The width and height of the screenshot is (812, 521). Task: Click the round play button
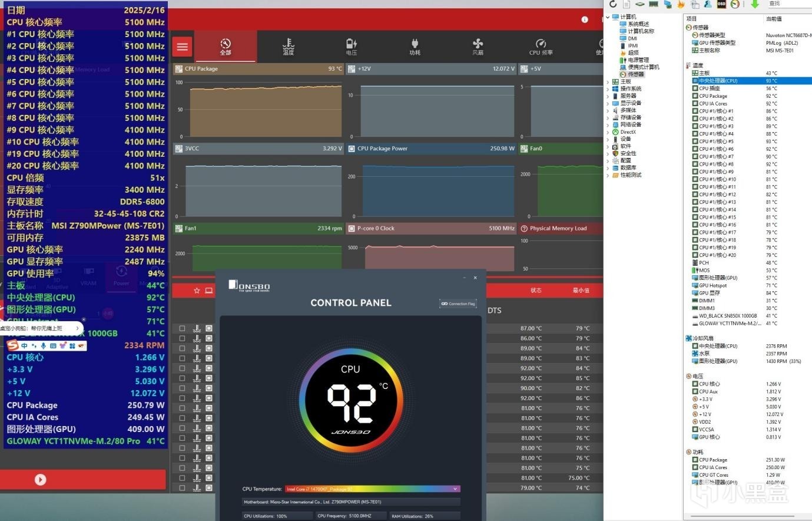point(40,480)
